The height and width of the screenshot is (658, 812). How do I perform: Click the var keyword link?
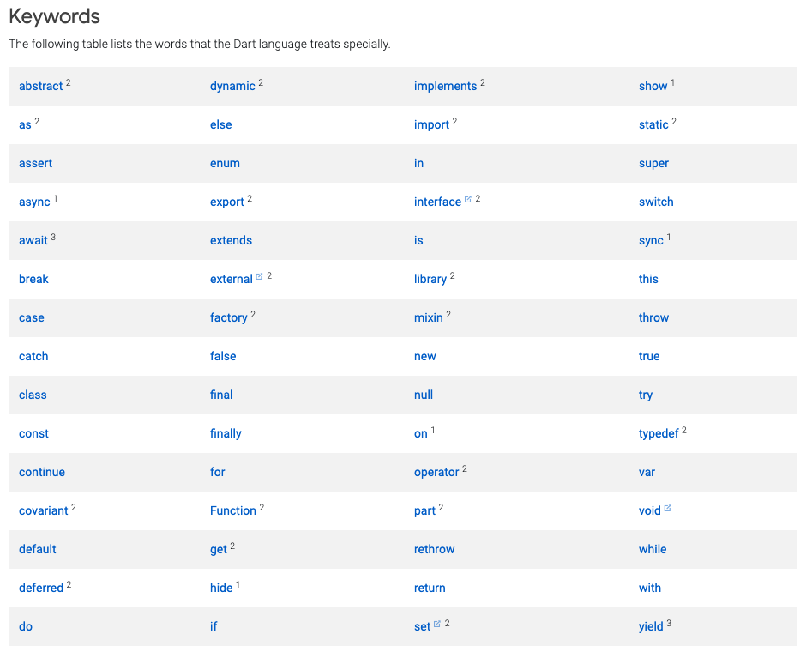647,472
